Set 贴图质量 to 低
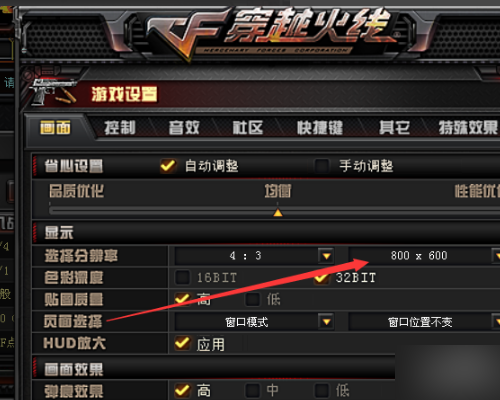This screenshot has width=500, height=400. (x=253, y=299)
